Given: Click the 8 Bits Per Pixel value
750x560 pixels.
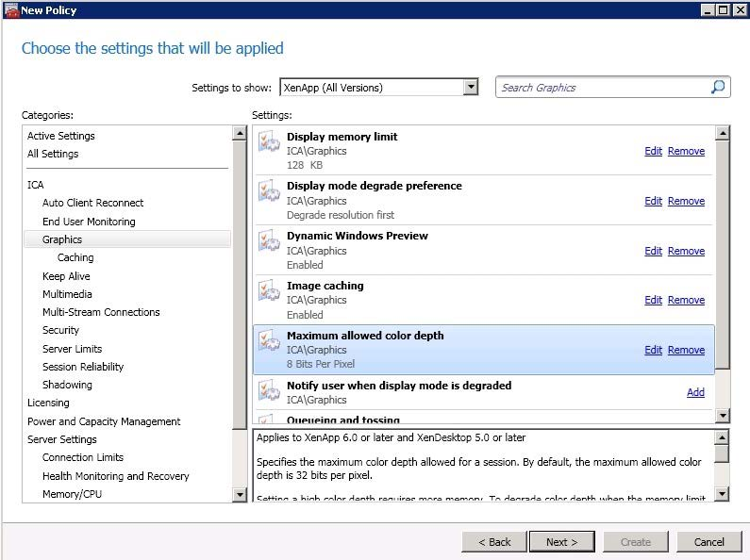Looking at the screenshot, I should (x=321, y=364).
